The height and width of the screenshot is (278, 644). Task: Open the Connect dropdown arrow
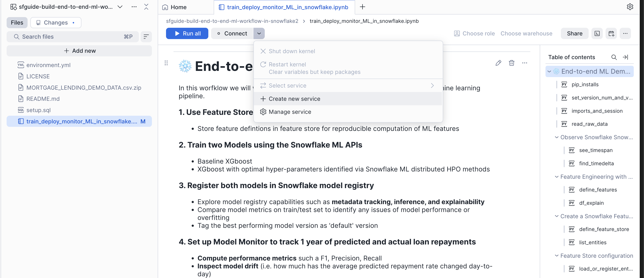(x=259, y=34)
